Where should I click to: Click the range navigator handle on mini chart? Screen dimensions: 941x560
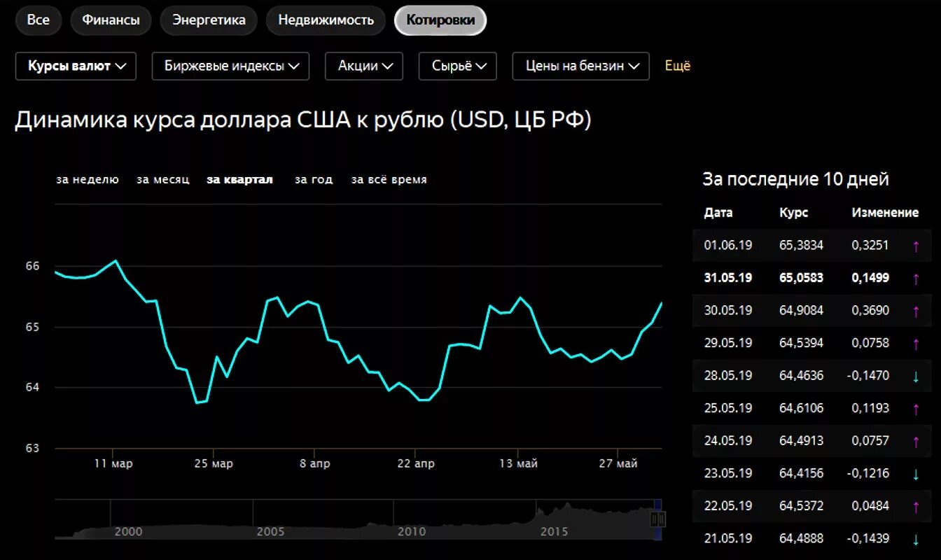[x=657, y=519]
